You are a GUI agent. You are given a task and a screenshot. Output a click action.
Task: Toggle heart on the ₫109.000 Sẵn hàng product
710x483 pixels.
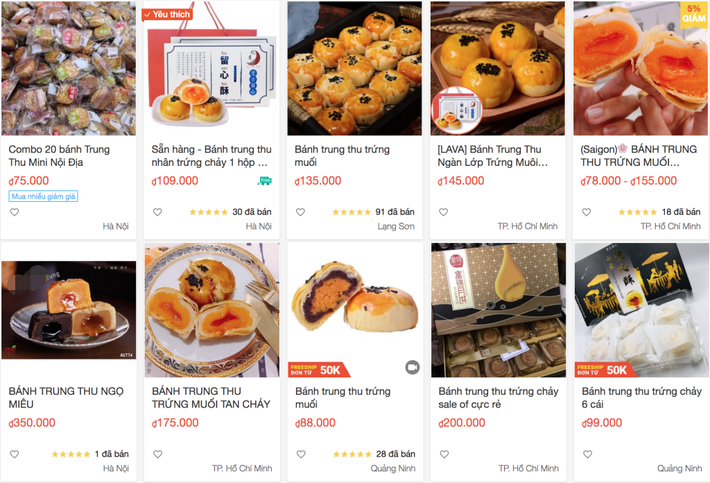(157, 212)
